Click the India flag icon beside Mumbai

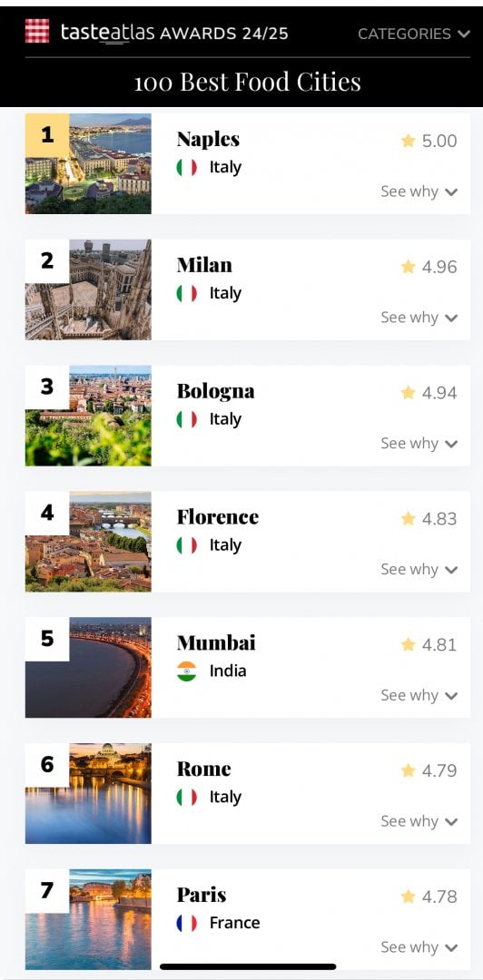click(186, 671)
